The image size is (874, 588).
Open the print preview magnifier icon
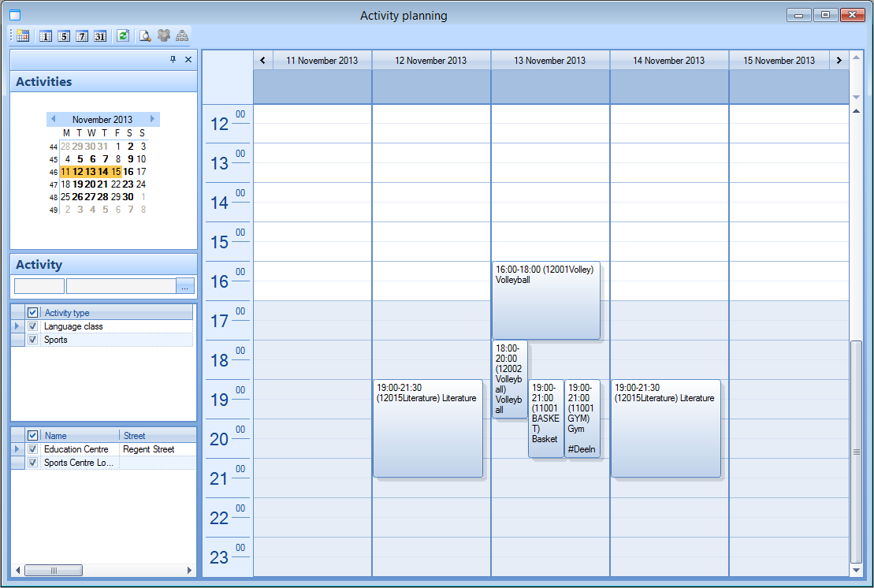[x=145, y=35]
